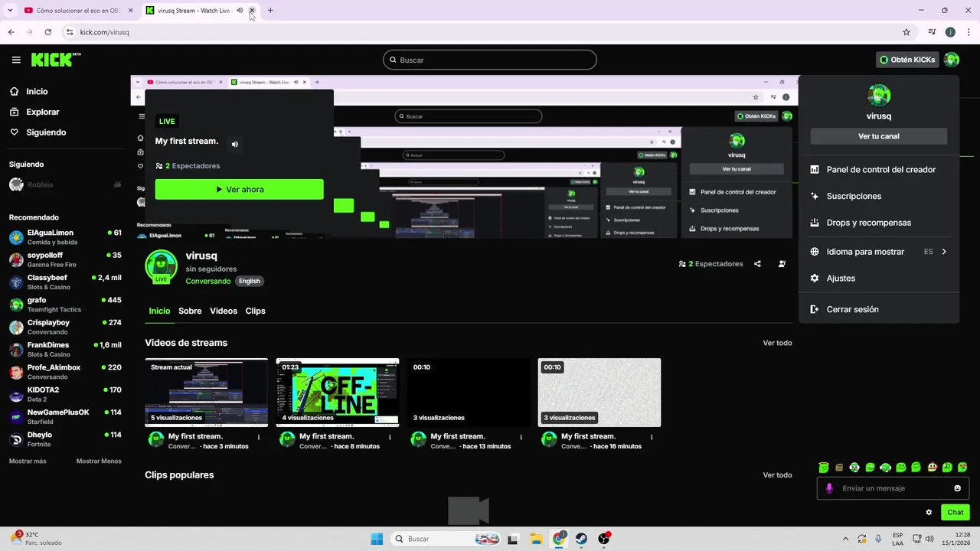The image size is (980, 551).
Task: Switch to the Videos channel tab
Action: (224, 311)
